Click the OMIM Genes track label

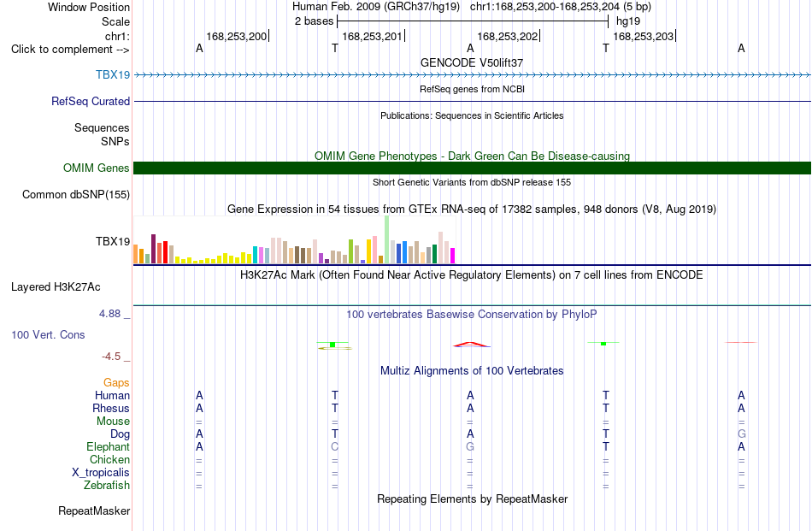pos(97,168)
